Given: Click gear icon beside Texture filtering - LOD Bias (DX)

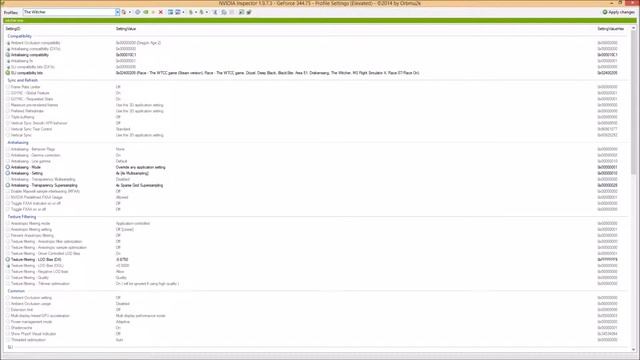Looking at the screenshot, I should pyautogui.click(x=8, y=260).
